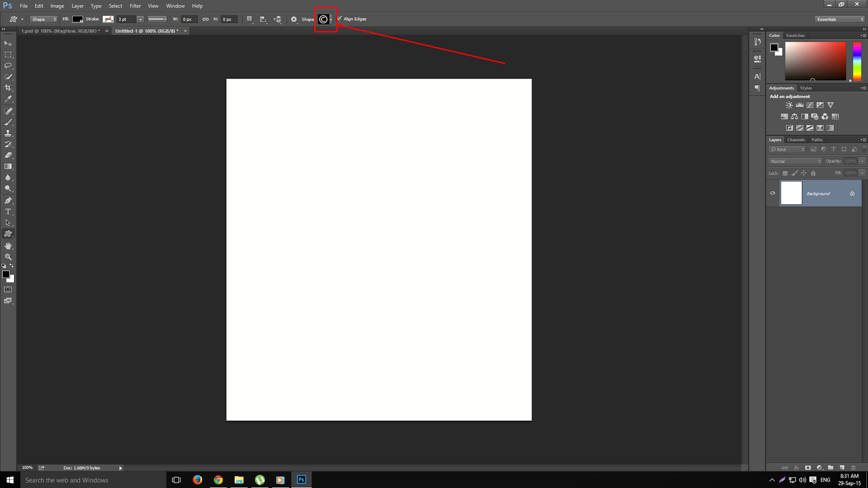The height and width of the screenshot is (488, 868).
Task: Select the Dodge tool
Action: 8,189
